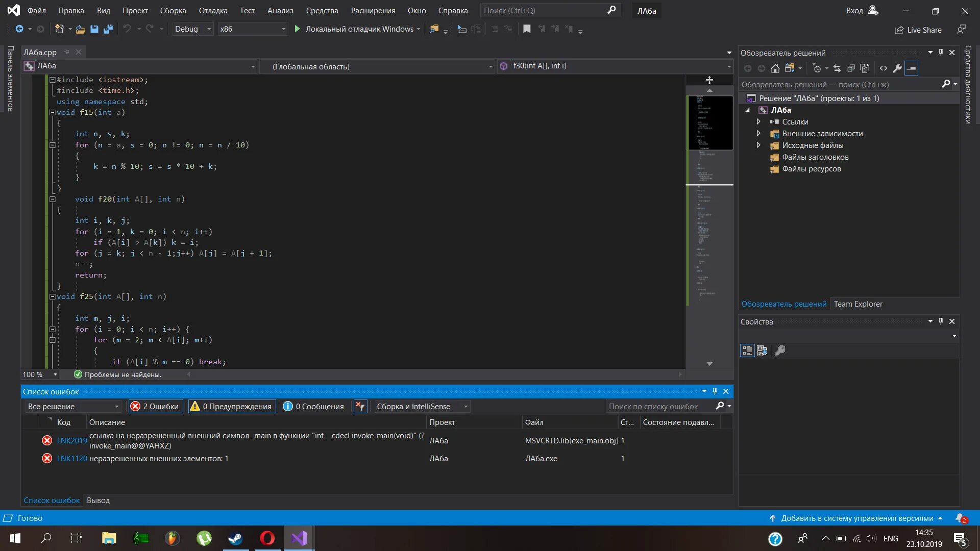Toggle the 0 Предупреждения warnings filter
This screenshot has width=980, height=551.
point(232,407)
